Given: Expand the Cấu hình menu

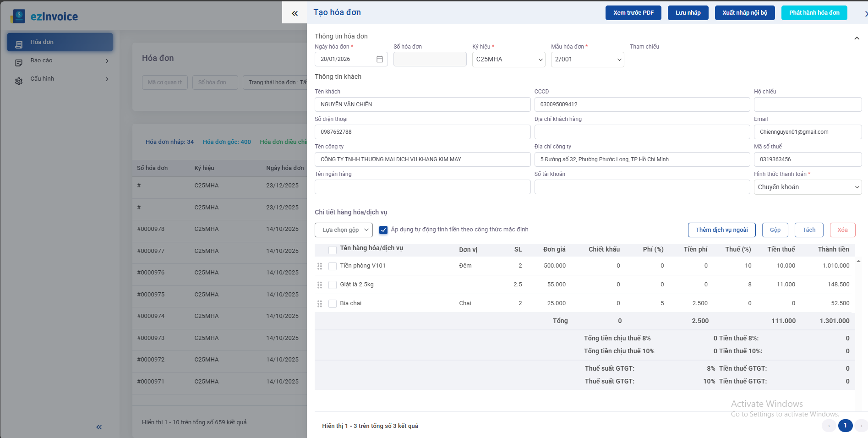Looking at the screenshot, I should click(107, 79).
